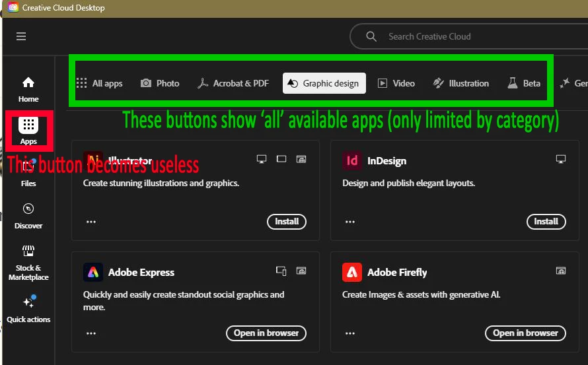Screen dimensions: 588x365
Task: Click the Adobe Firefly app icon
Action: click(x=352, y=273)
